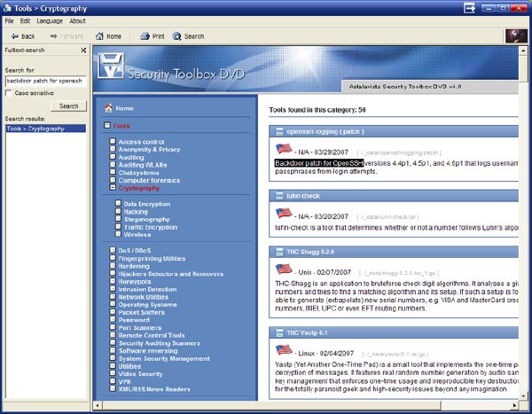Screen dimensions: 532x414
Task: Open the Software reversing link
Action: click(x=148, y=351)
